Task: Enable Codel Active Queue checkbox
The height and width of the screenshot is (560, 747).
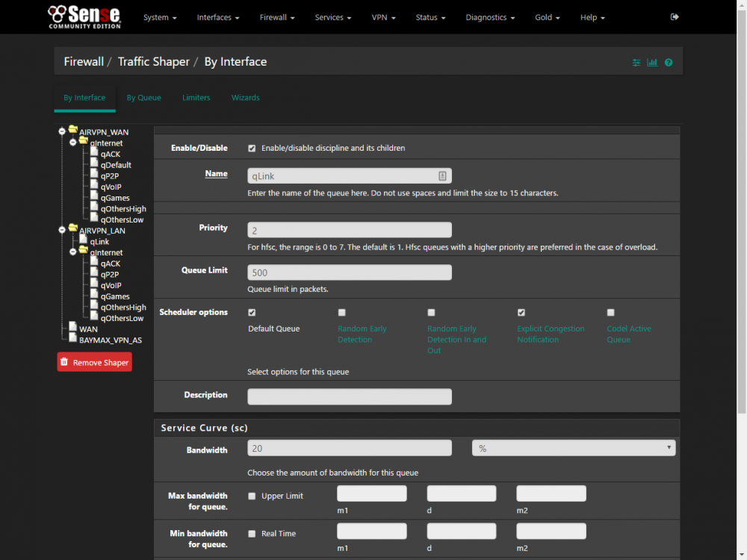Action: 611,312
